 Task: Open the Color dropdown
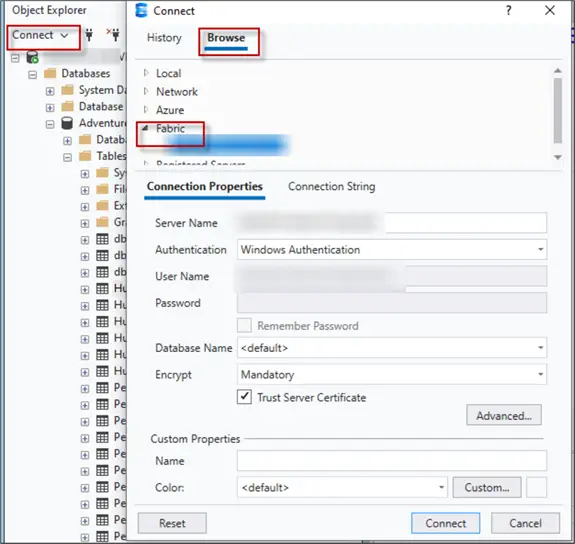441,487
